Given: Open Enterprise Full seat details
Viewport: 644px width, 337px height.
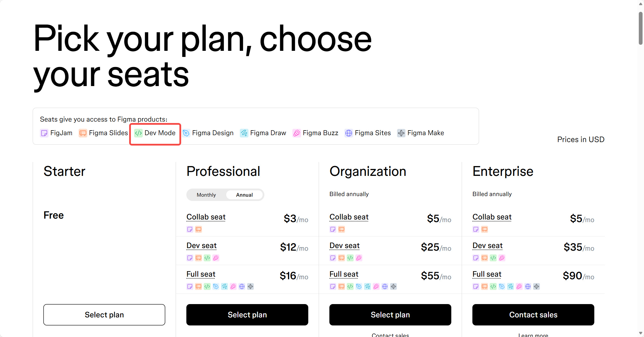Looking at the screenshot, I should [487, 274].
